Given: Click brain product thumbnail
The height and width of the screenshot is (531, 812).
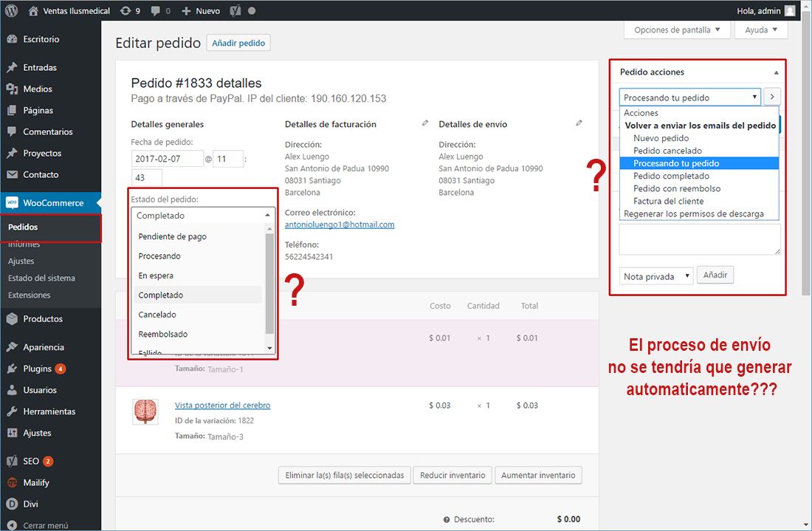Looking at the screenshot, I should click(145, 411).
